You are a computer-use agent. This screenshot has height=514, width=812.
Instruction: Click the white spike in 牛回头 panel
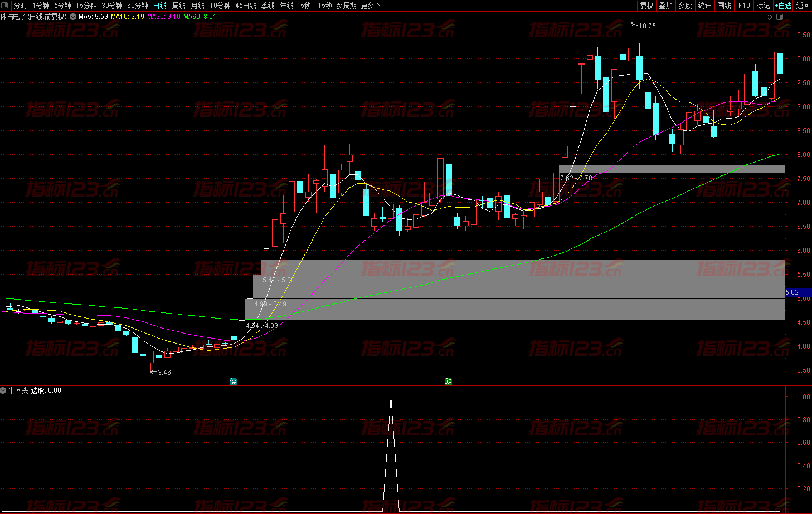(x=391, y=454)
